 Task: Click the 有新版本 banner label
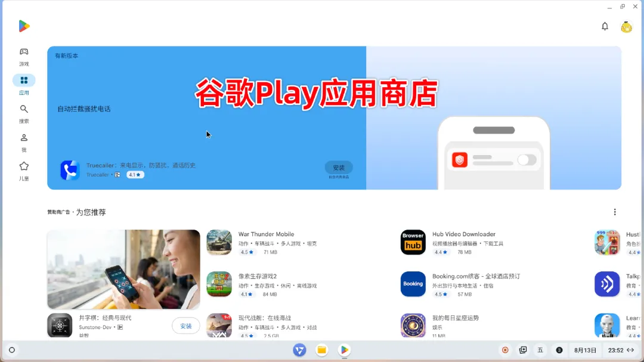pyautogui.click(x=67, y=56)
